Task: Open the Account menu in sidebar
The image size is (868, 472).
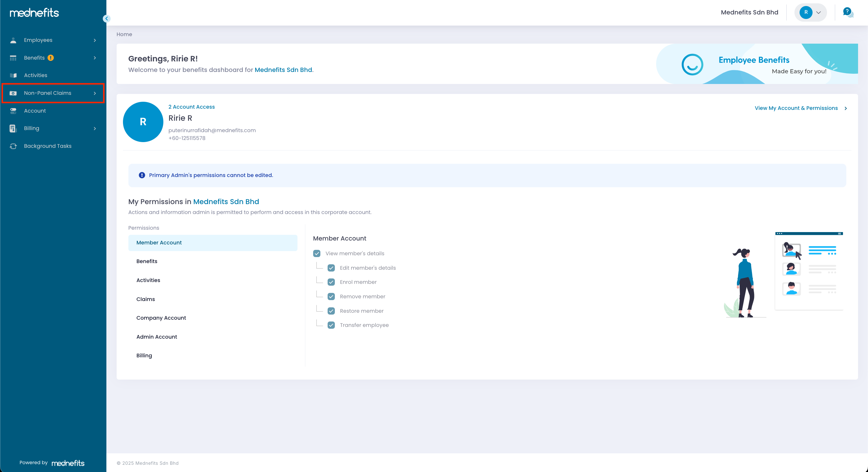Action: tap(35, 111)
